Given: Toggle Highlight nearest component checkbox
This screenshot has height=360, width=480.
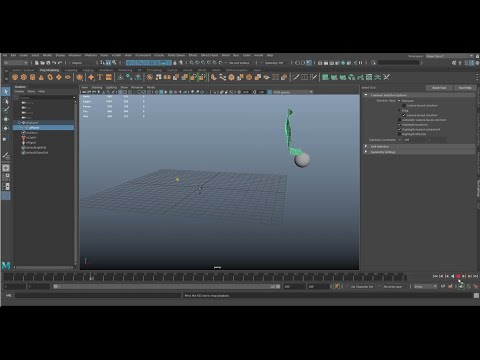Looking at the screenshot, I should 399,129.
